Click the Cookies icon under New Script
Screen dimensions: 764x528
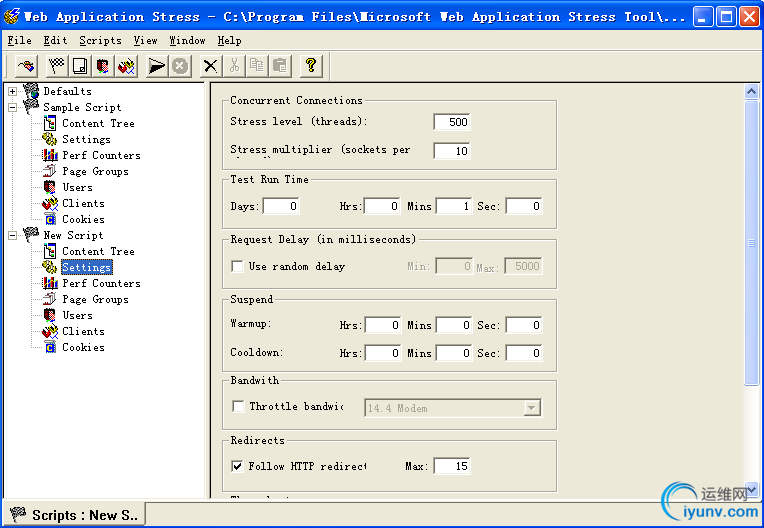click(50, 347)
